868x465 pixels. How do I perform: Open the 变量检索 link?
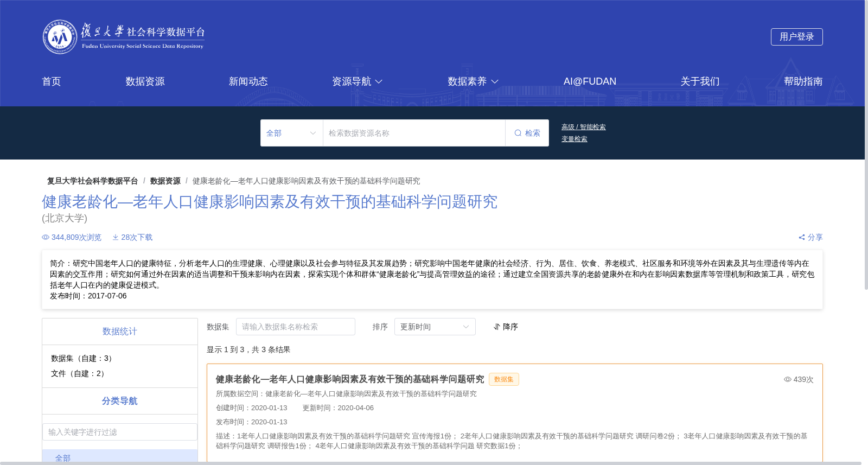pyautogui.click(x=575, y=139)
